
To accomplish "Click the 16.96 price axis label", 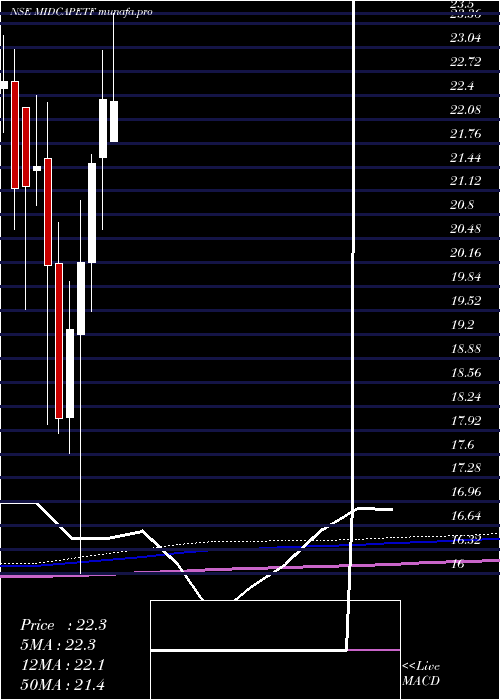I will 466,492.
